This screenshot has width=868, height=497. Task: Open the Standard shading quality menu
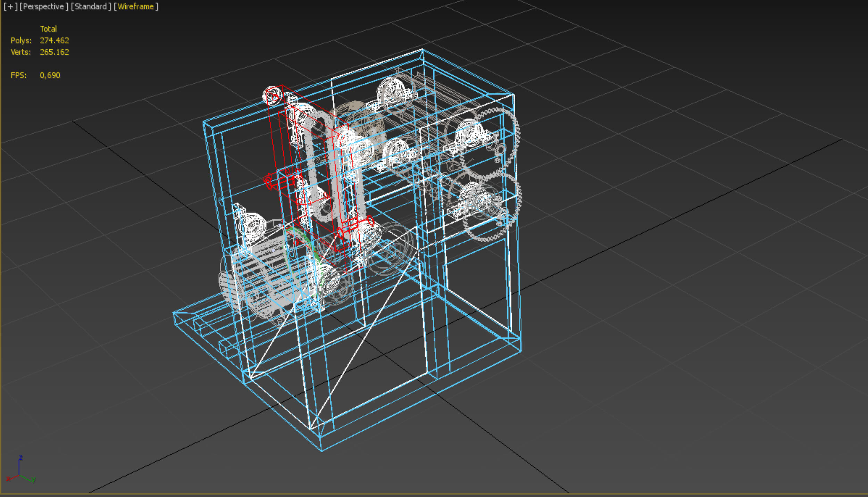pos(91,7)
